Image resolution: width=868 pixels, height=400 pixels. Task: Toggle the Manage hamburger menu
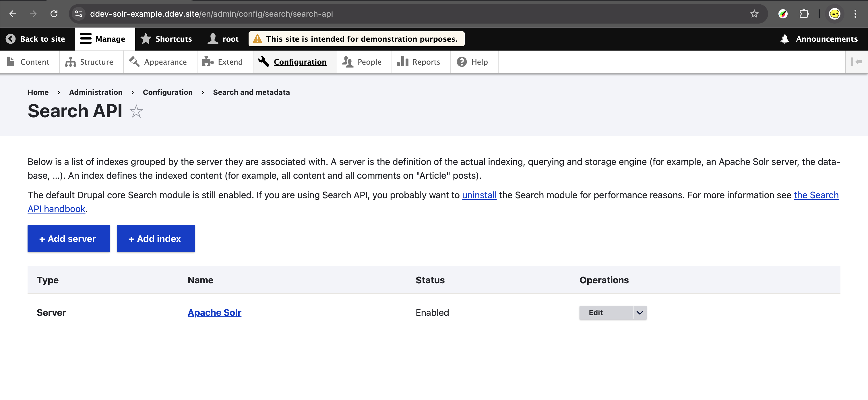coord(86,39)
